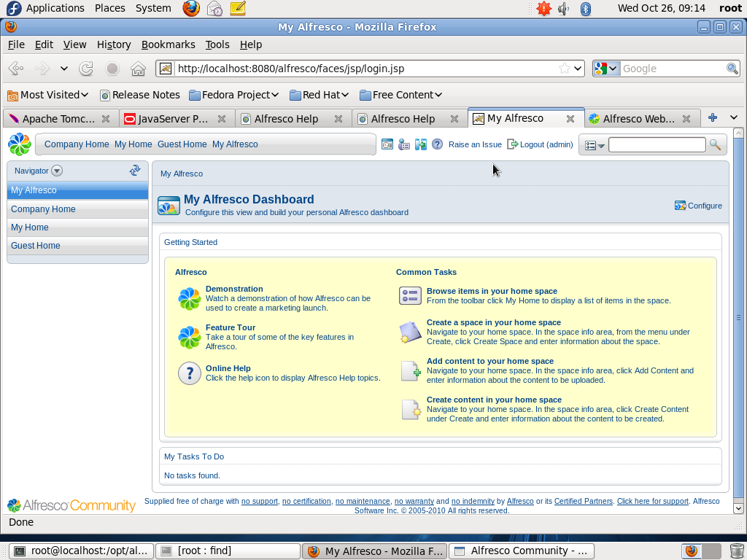Open the new tab plus button

[713, 117]
